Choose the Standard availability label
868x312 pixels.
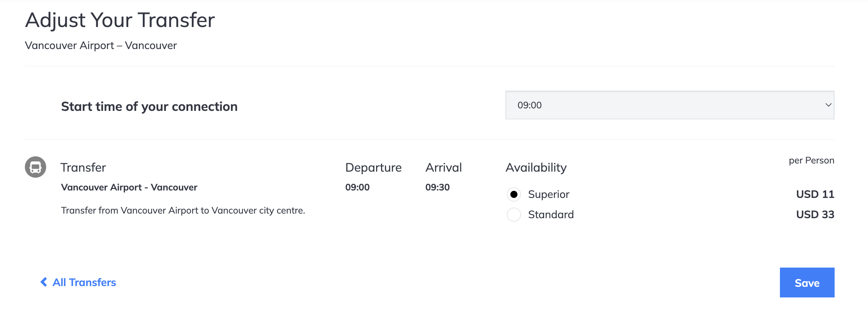[x=551, y=215]
